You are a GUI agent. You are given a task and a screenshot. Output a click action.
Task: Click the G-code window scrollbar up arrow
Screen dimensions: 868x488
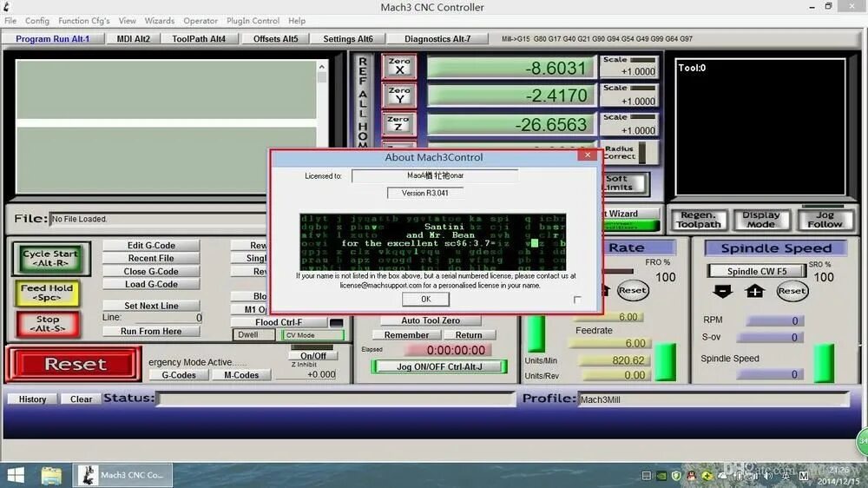point(322,67)
